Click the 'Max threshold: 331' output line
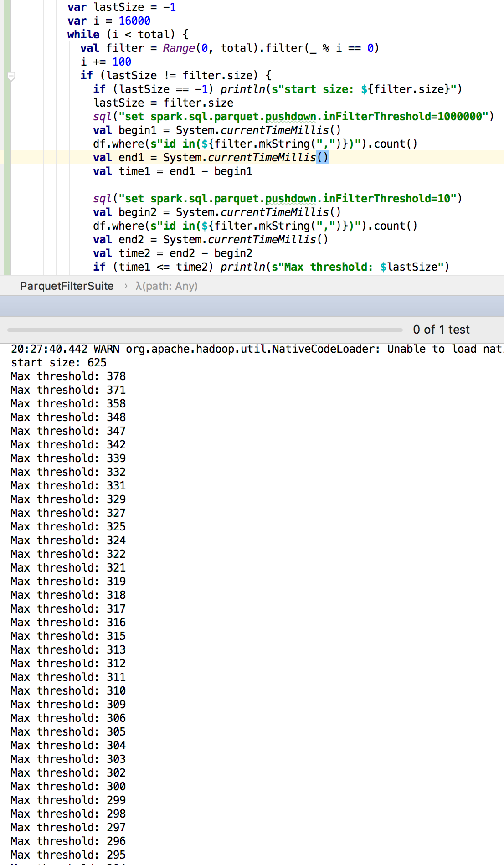This screenshot has height=865, width=504. (x=68, y=486)
